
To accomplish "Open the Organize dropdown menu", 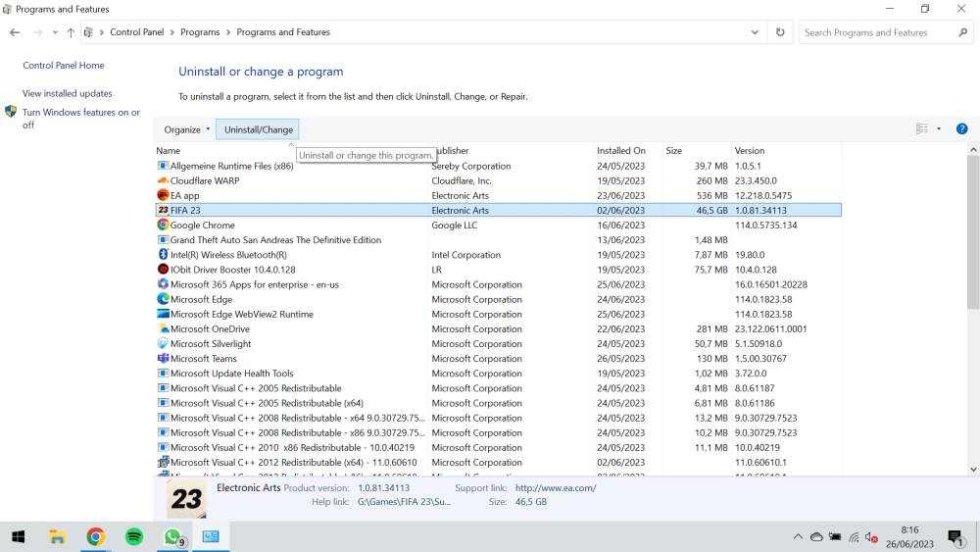I will (187, 129).
